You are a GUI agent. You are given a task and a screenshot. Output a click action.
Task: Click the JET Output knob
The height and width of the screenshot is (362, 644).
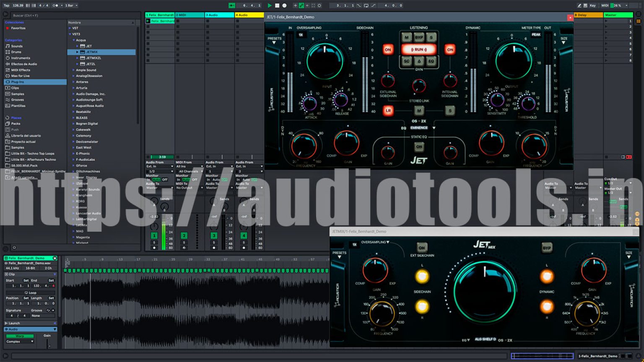(x=514, y=61)
